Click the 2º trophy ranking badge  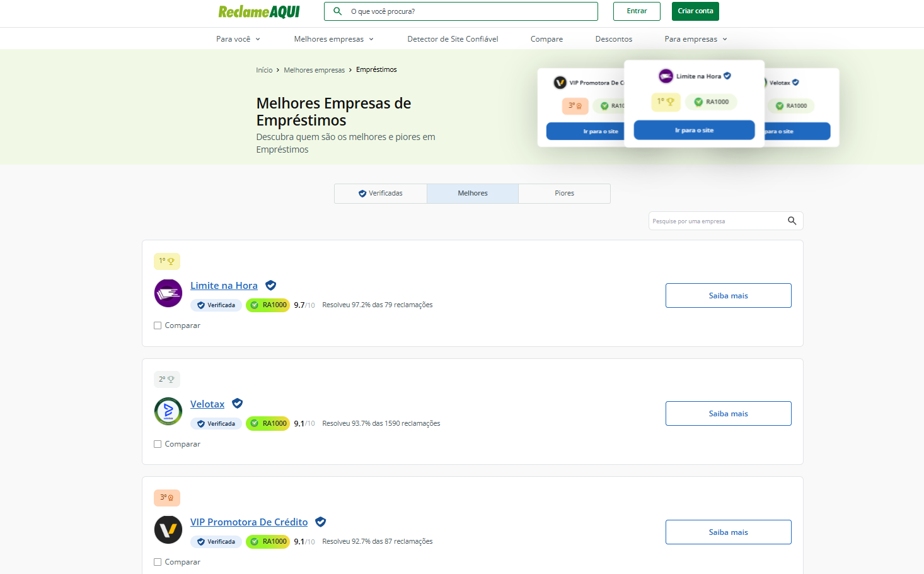point(167,379)
